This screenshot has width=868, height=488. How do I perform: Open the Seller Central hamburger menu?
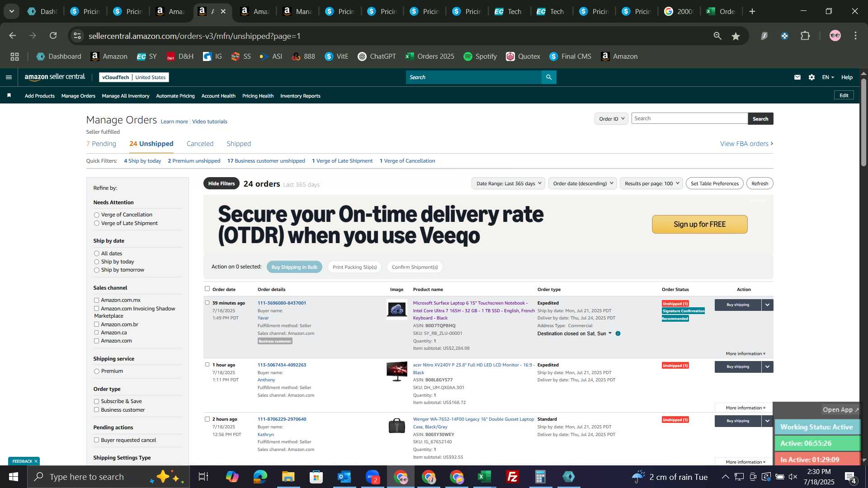[9, 77]
